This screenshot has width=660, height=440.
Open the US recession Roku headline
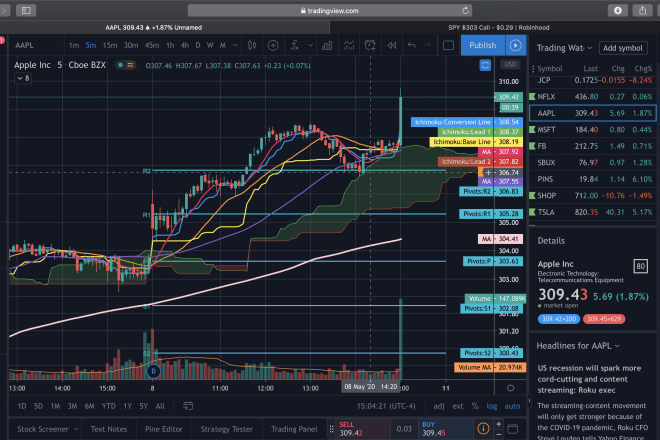click(588, 379)
